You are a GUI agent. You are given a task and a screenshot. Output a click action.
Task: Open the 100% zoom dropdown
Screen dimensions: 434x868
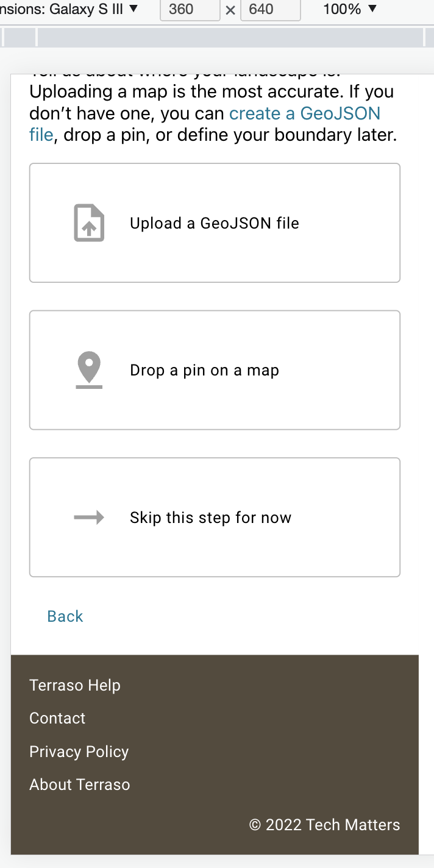click(348, 9)
